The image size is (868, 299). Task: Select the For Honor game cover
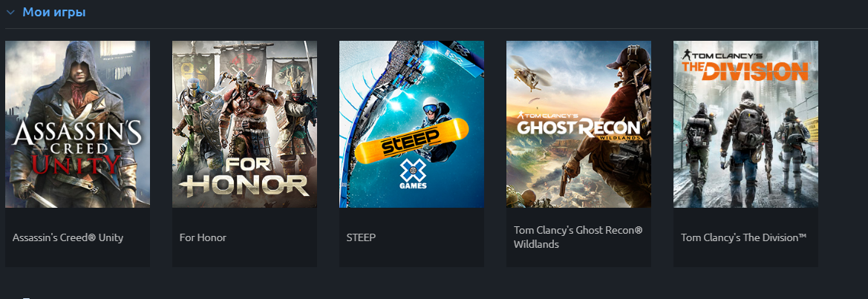tap(245, 125)
